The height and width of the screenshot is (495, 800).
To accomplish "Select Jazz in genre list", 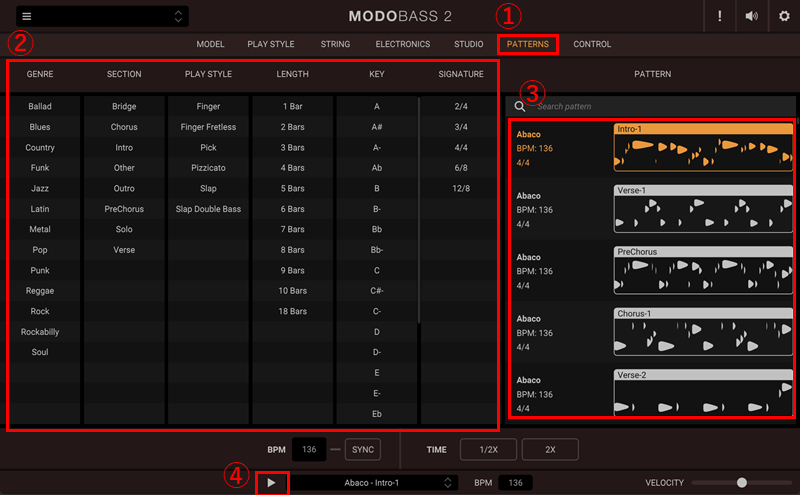I will 40,188.
